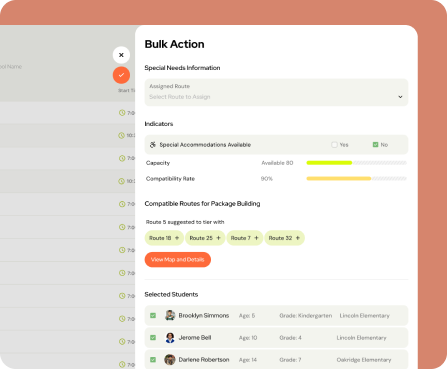Uncheck Darlene Robertson checkbox
Image resolution: width=447 pixels, height=369 pixels.
tap(153, 360)
